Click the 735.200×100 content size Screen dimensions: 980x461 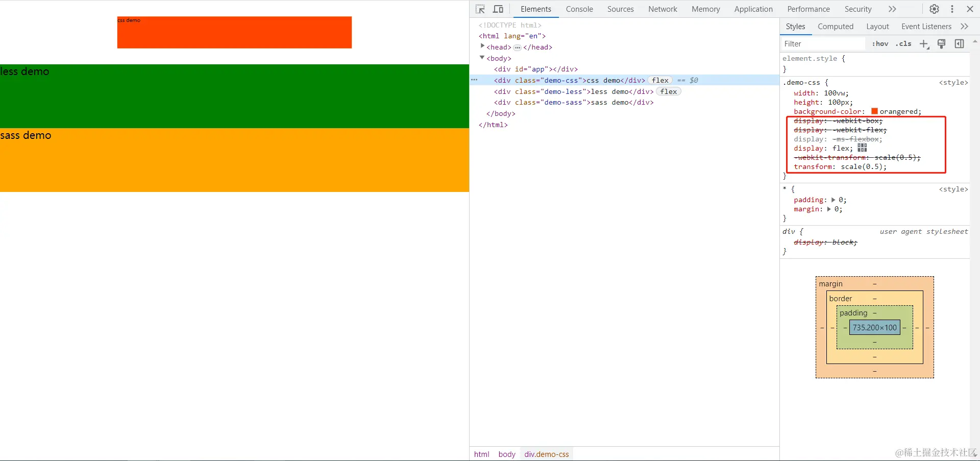[875, 328]
